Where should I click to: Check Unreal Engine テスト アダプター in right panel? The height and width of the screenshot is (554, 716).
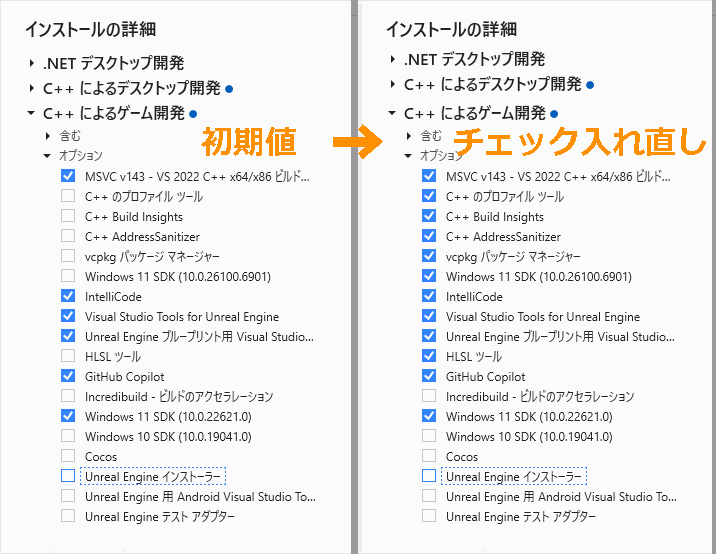pos(429,516)
